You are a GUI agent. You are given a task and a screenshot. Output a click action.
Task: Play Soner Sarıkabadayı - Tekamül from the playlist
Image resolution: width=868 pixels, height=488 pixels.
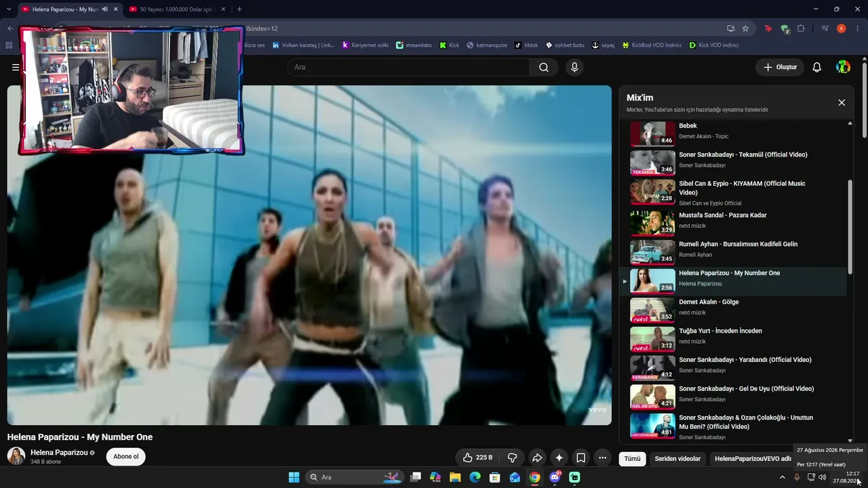(x=732, y=163)
